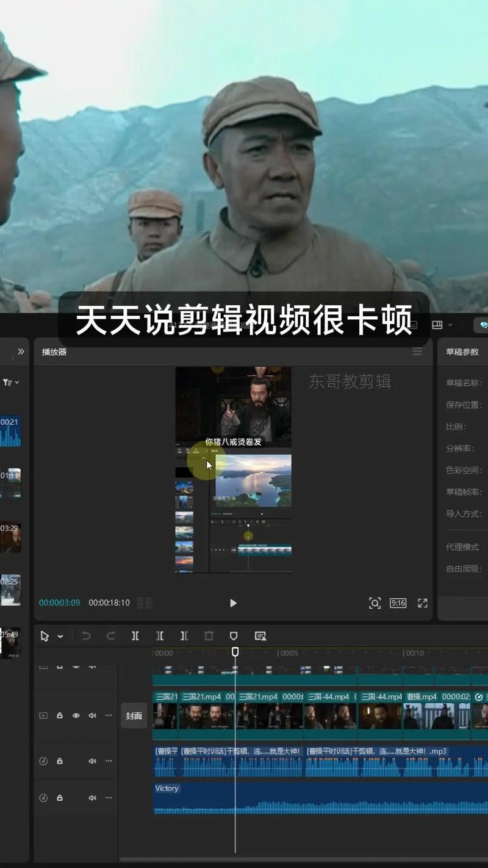Collapse the media panel with double chevron
488x868 pixels.
coord(21,352)
